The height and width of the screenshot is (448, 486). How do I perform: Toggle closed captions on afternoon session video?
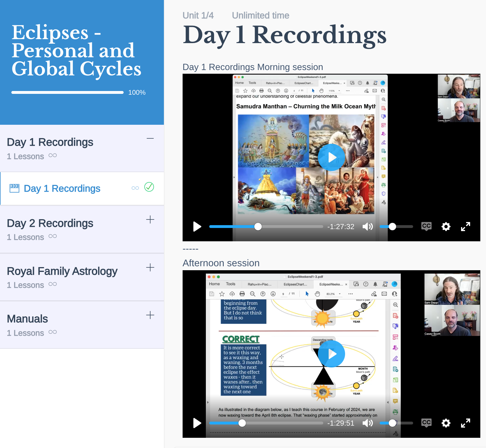tap(426, 423)
